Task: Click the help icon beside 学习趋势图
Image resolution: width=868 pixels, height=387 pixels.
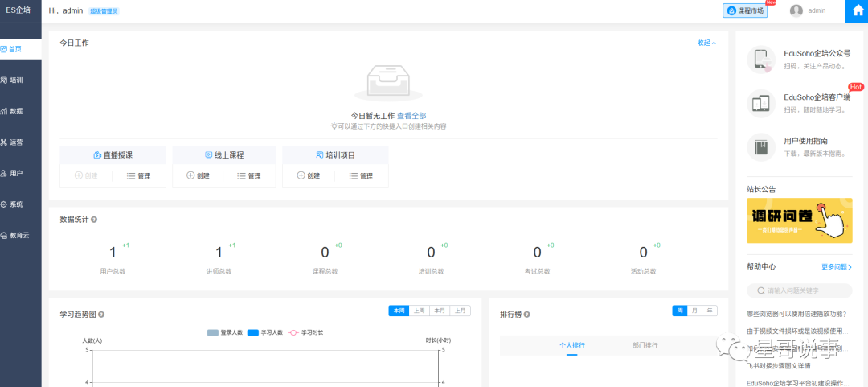Action: [101, 315]
